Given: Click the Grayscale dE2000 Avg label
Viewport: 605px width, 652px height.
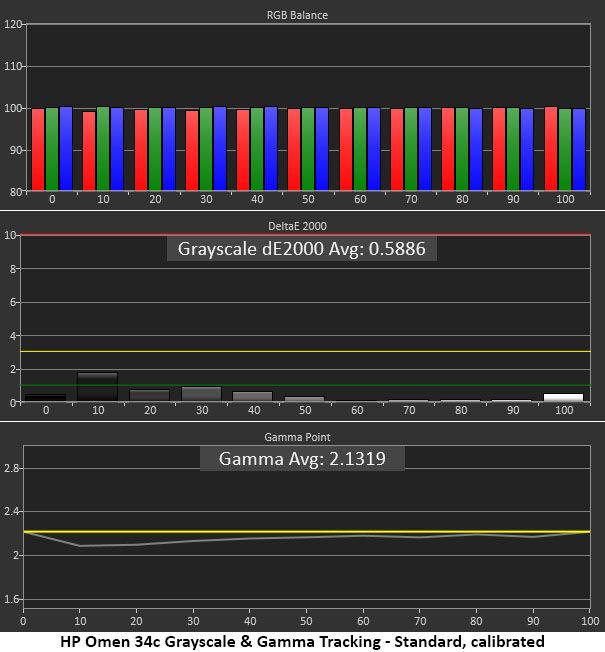Looking at the screenshot, I should [x=302, y=249].
